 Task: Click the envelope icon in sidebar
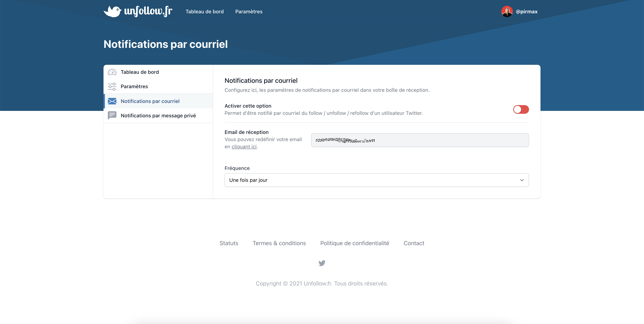[x=112, y=101]
